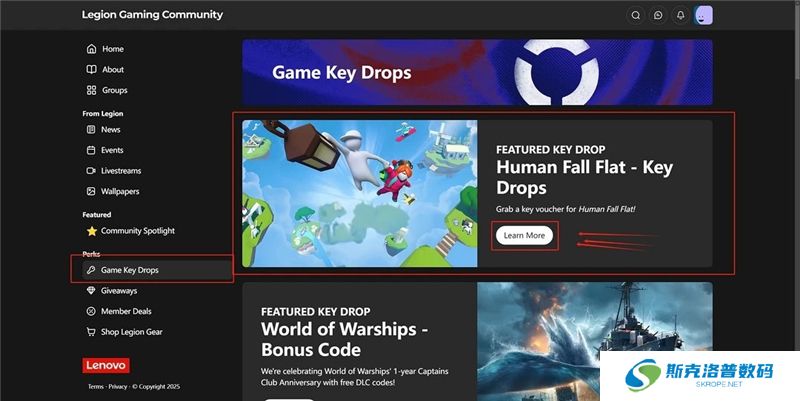Click the Groups grid icon
This screenshot has height=401, width=800.
[x=91, y=90]
